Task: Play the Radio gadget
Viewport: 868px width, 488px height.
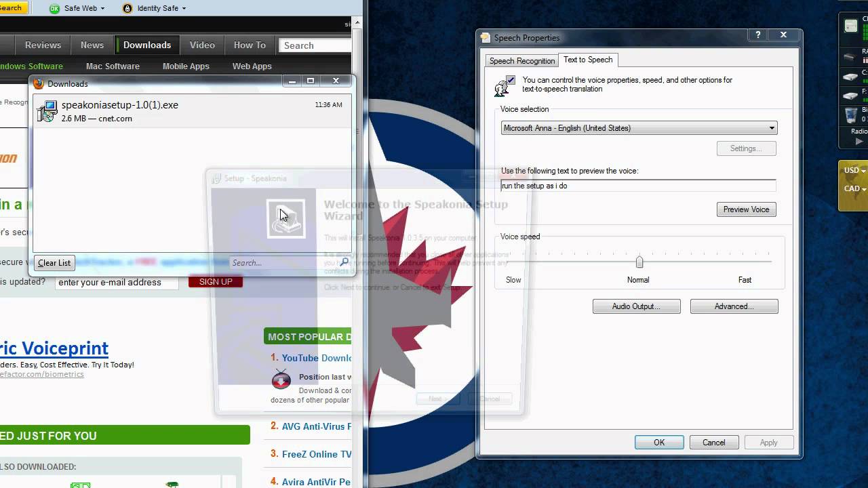Action: click(x=859, y=142)
